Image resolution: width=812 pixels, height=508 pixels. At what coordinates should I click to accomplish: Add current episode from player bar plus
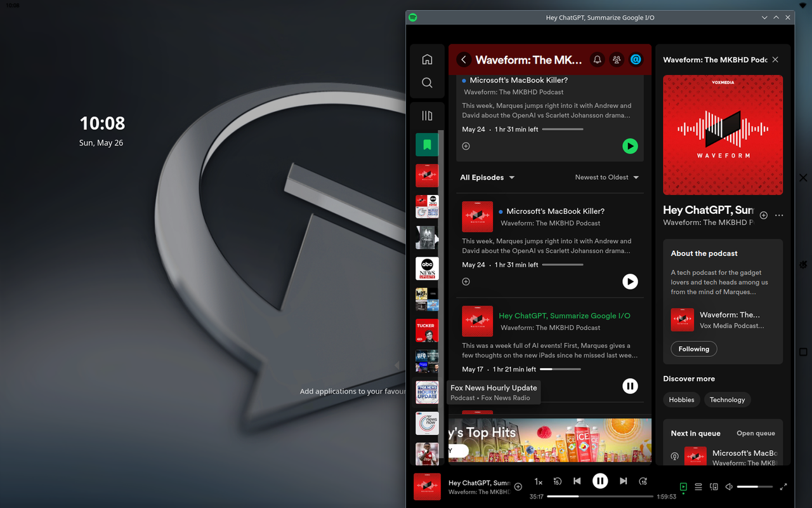(x=518, y=487)
